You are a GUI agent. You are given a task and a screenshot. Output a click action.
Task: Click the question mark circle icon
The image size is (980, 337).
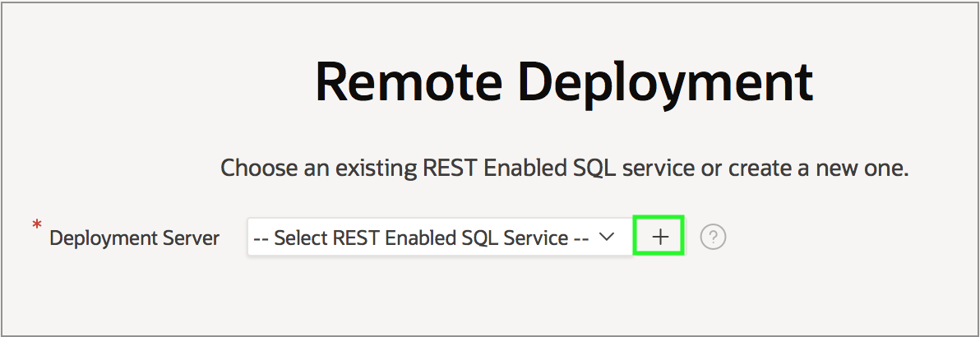pyautogui.click(x=713, y=238)
